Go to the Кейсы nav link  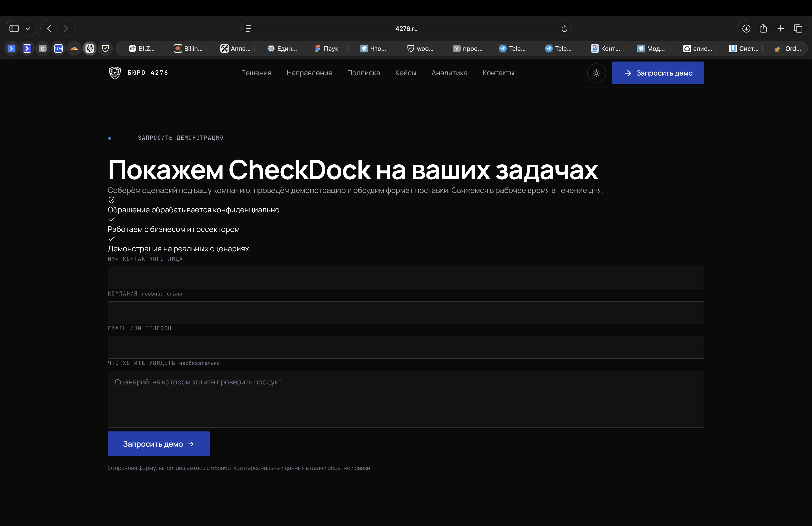(x=406, y=73)
